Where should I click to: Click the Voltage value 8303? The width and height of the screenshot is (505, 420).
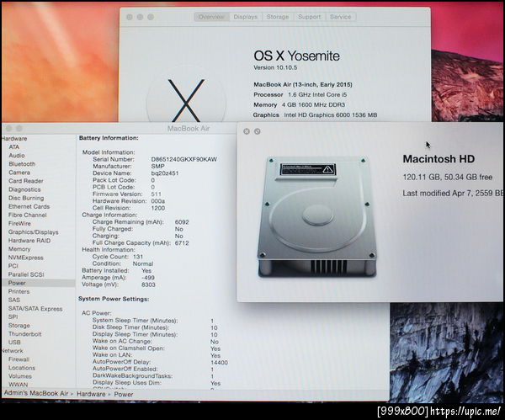pyautogui.click(x=148, y=284)
